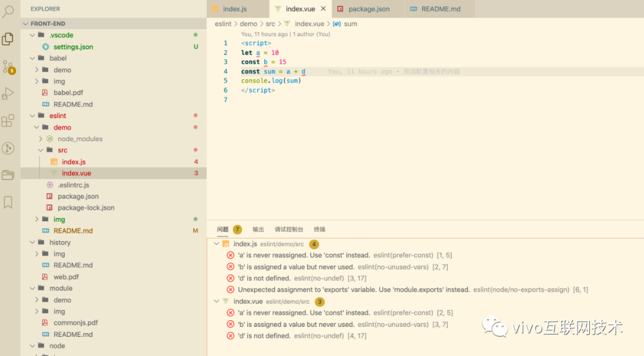Open the Git graph activity icon
The image size is (644, 356).
(x=8, y=148)
